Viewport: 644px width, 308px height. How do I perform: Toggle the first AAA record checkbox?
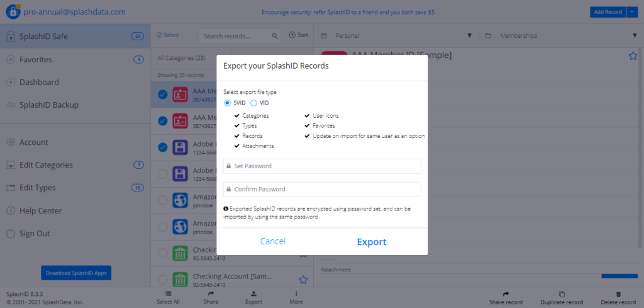(163, 94)
